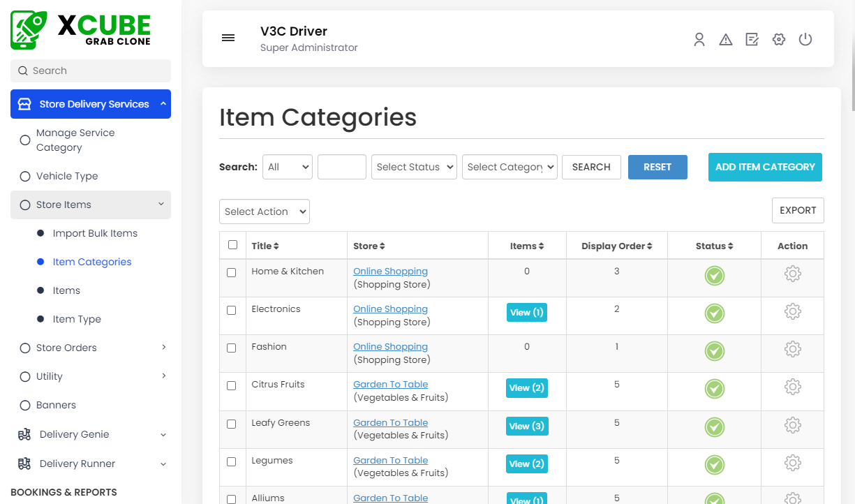Open the Select Category dropdown
This screenshot has width=855, height=504.
(x=510, y=167)
